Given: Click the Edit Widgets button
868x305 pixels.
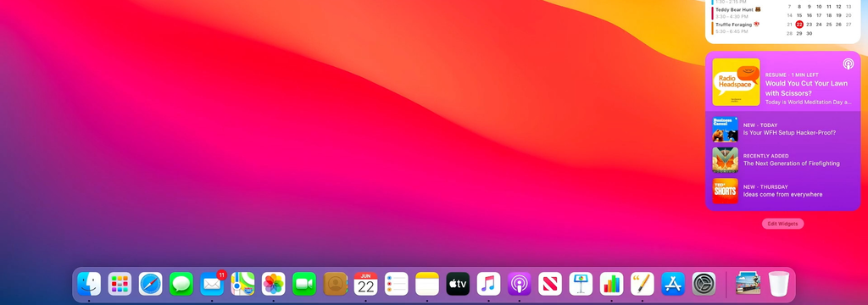Looking at the screenshot, I should coord(782,224).
